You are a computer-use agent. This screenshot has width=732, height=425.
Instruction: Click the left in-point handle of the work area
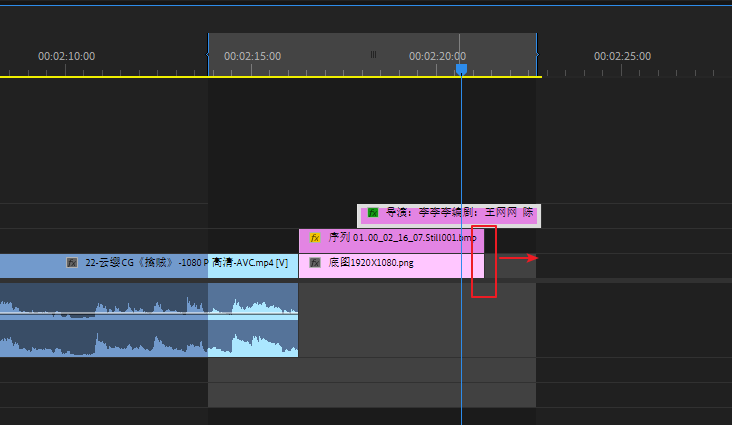(x=209, y=56)
